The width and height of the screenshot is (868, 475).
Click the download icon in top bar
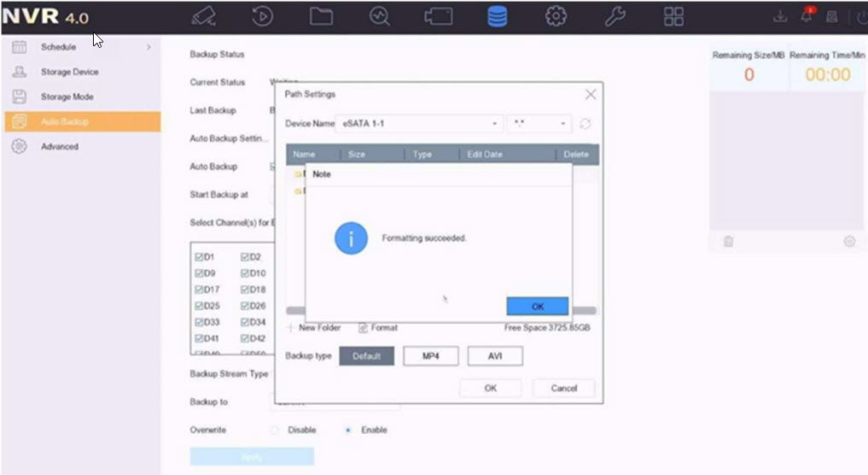pos(780,17)
